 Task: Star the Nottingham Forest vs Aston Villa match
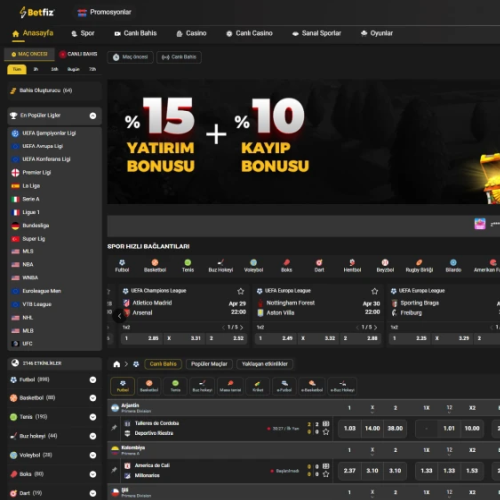[x=375, y=291]
